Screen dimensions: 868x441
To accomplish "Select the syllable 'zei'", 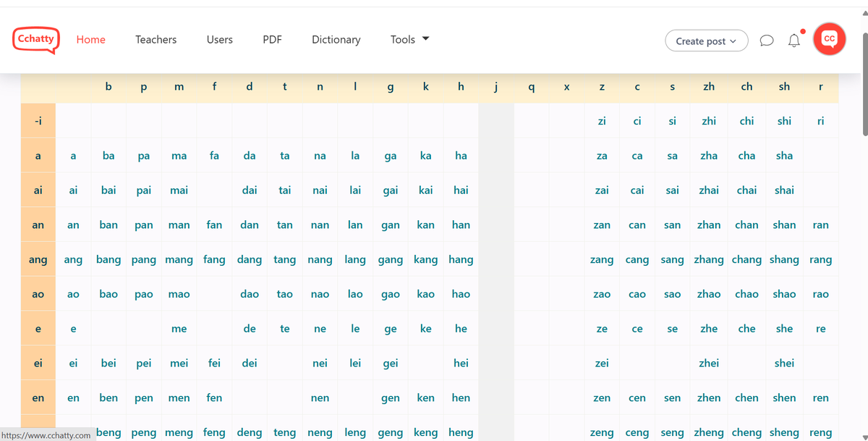I will (x=602, y=363).
